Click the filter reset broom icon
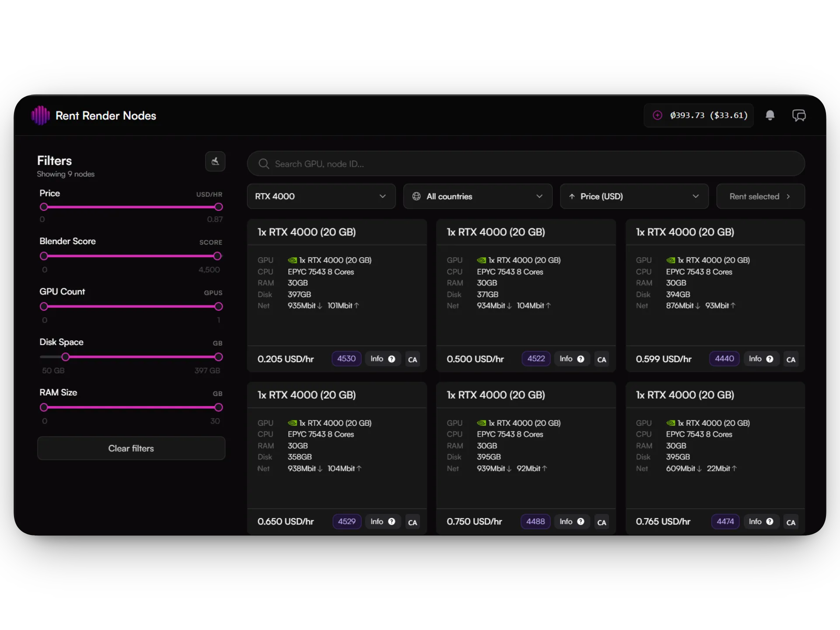 (215, 161)
